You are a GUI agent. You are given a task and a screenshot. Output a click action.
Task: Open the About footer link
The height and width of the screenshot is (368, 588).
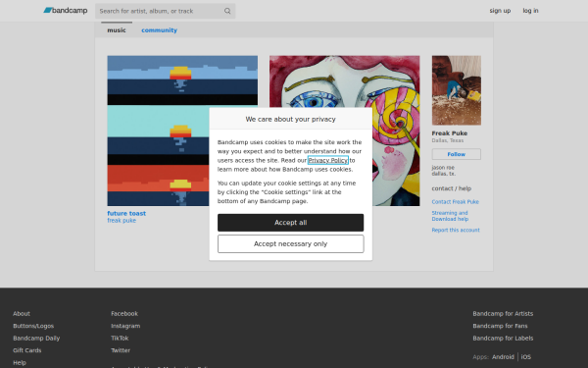(x=22, y=314)
